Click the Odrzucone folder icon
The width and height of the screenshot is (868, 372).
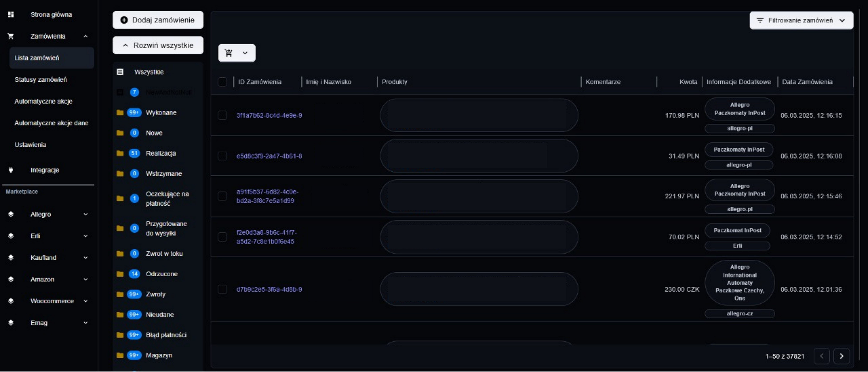point(120,274)
